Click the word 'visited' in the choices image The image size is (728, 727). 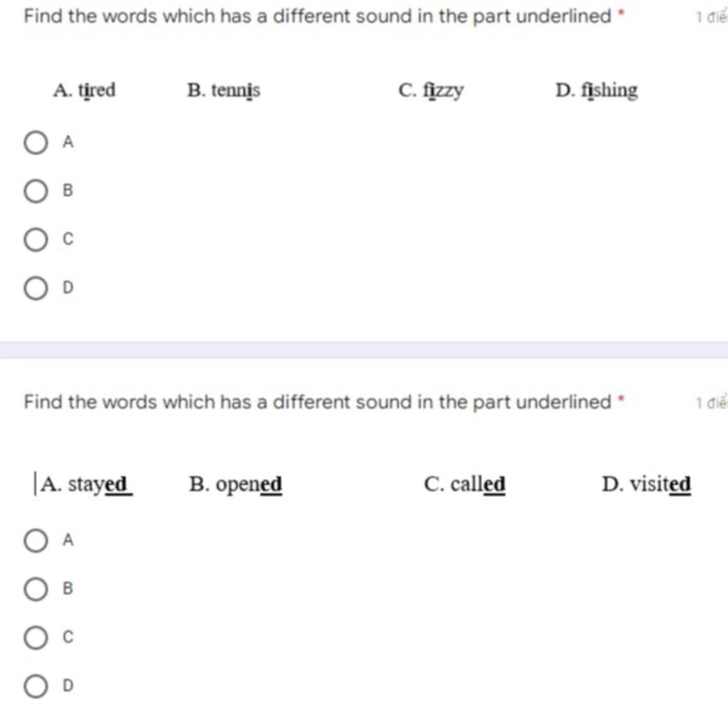(660, 484)
